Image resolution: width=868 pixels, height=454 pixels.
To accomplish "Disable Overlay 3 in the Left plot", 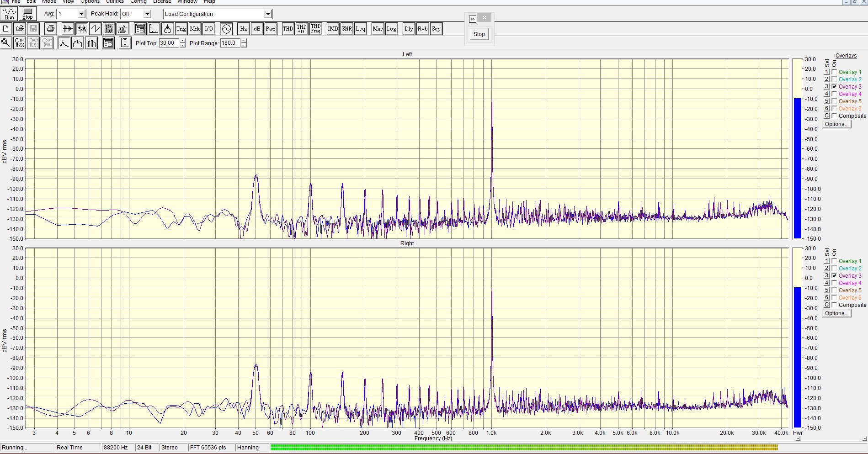I will coord(835,86).
